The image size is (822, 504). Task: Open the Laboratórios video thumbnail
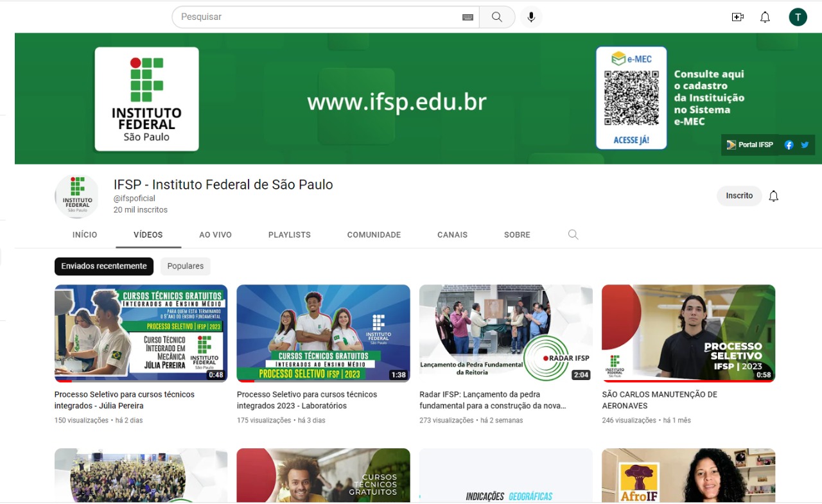click(324, 333)
